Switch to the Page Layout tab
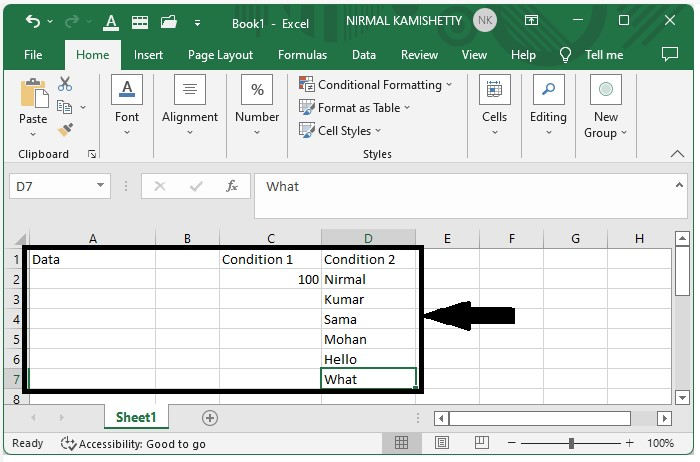700x462 pixels. [x=220, y=55]
